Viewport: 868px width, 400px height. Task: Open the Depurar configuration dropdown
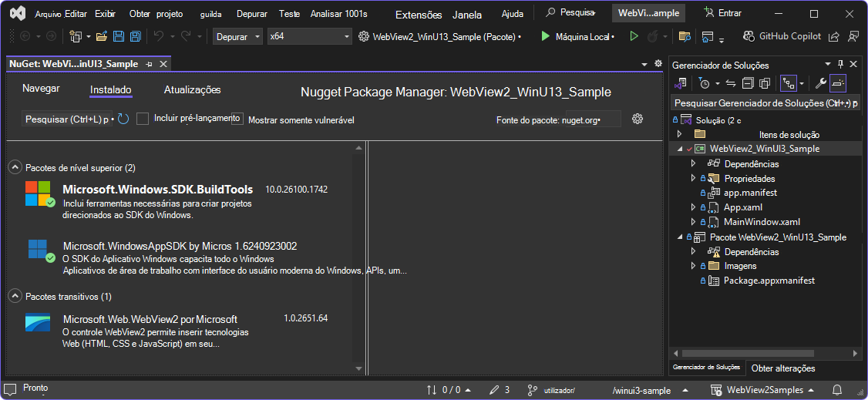tap(238, 36)
